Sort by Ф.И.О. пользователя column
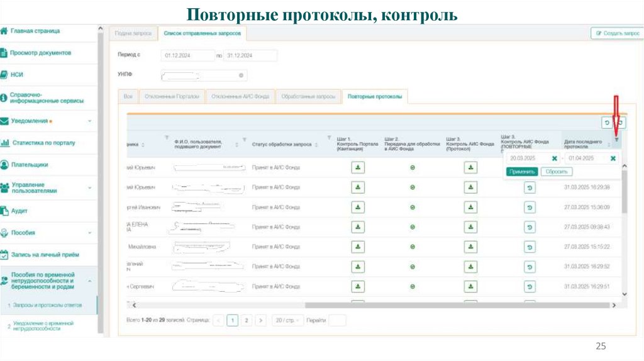The image size is (644, 361). pos(236,145)
